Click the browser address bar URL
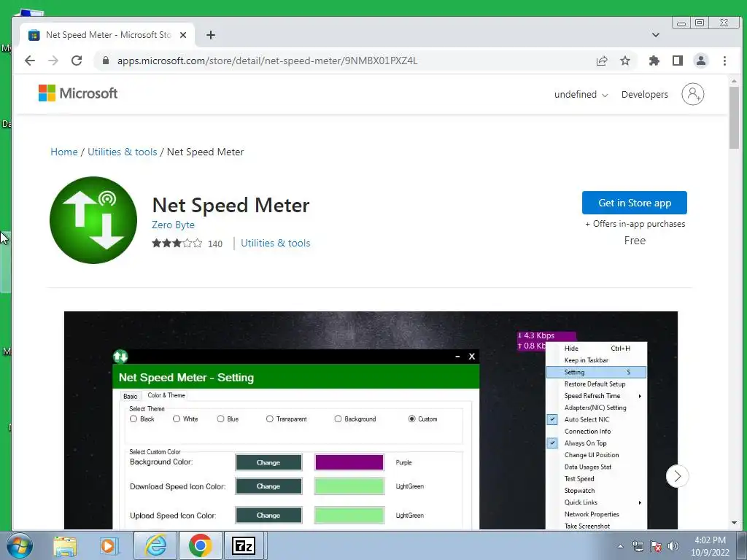This screenshot has height=560, width=747. click(267, 61)
